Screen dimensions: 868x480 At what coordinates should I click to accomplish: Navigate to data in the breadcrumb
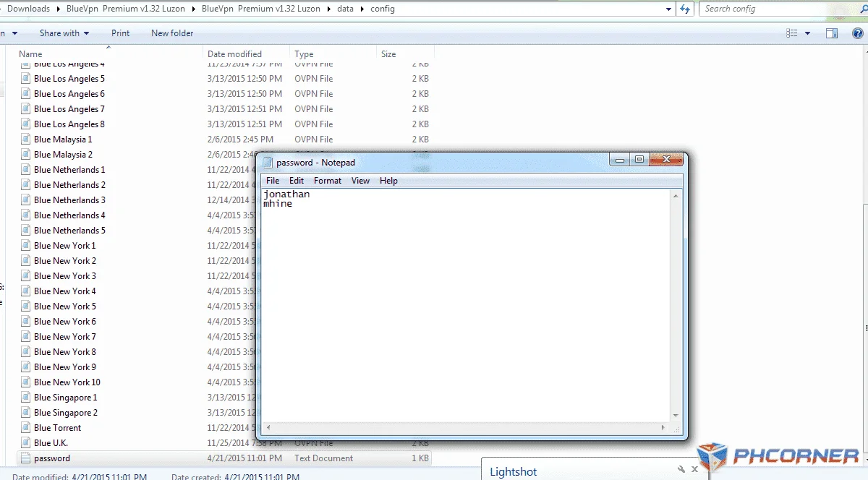[345, 9]
